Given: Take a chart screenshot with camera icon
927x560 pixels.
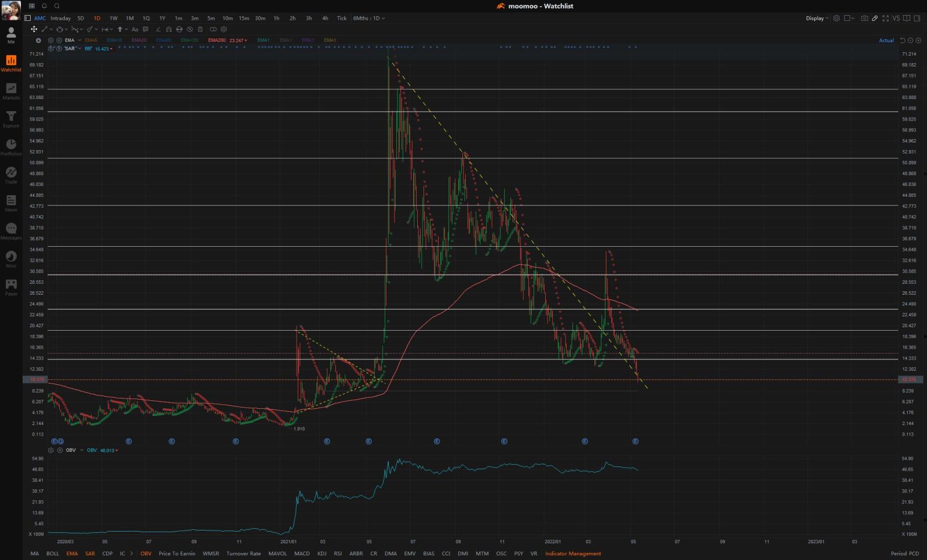Looking at the screenshot, I should pos(864,18).
